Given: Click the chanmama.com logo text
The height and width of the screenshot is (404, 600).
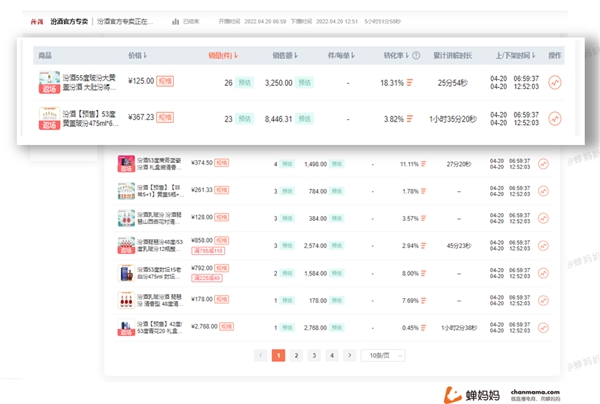Looking at the screenshot, I should [x=535, y=392].
